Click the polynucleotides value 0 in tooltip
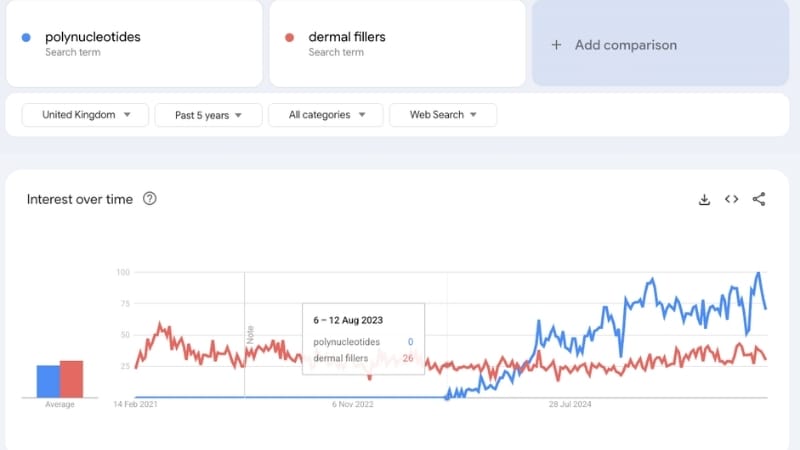Viewport: 800px width, 450px height. 410,342
